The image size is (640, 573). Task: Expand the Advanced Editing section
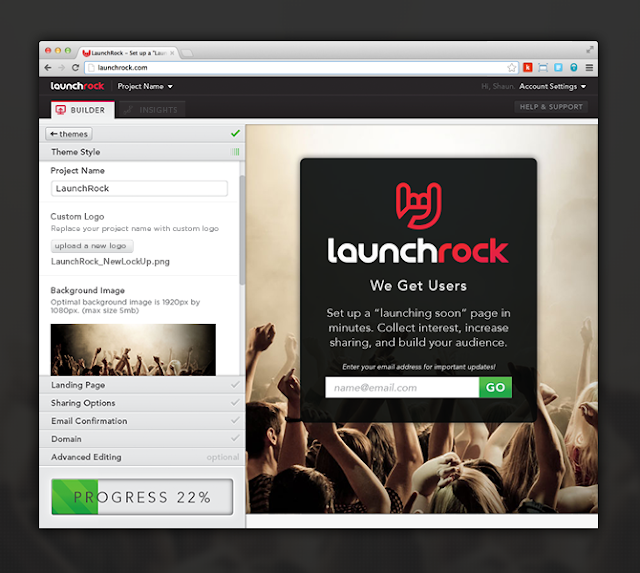(x=142, y=457)
